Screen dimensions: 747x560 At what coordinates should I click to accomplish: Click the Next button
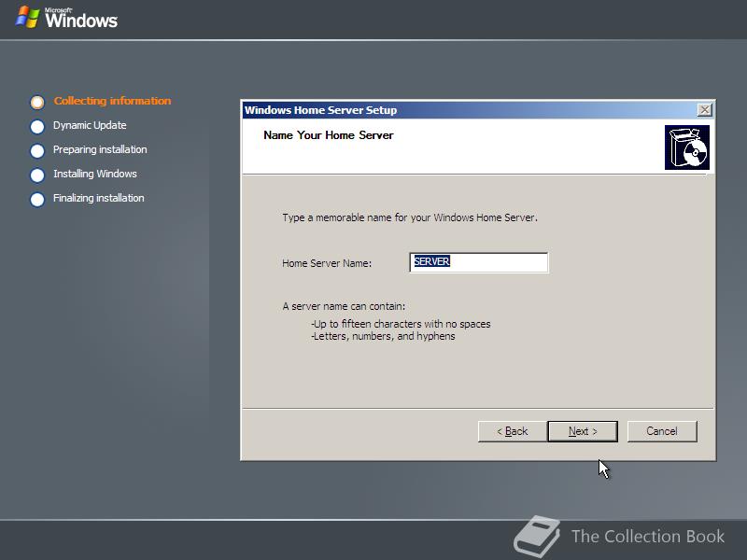click(x=583, y=431)
